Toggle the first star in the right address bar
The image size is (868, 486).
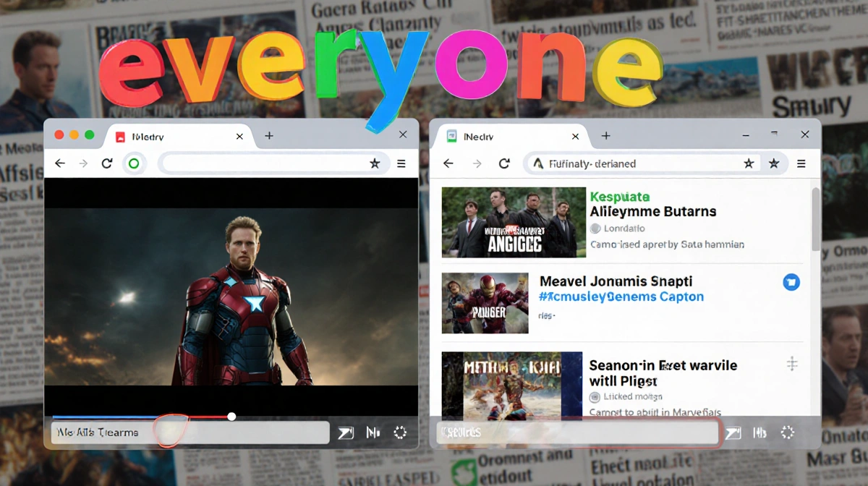pos(749,163)
